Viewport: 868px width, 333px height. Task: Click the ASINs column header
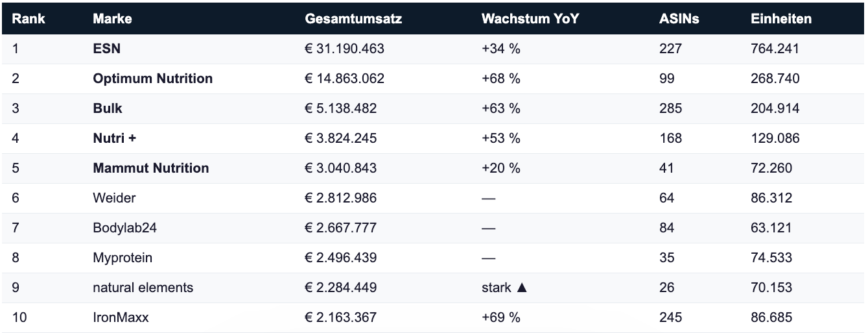tap(679, 19)
